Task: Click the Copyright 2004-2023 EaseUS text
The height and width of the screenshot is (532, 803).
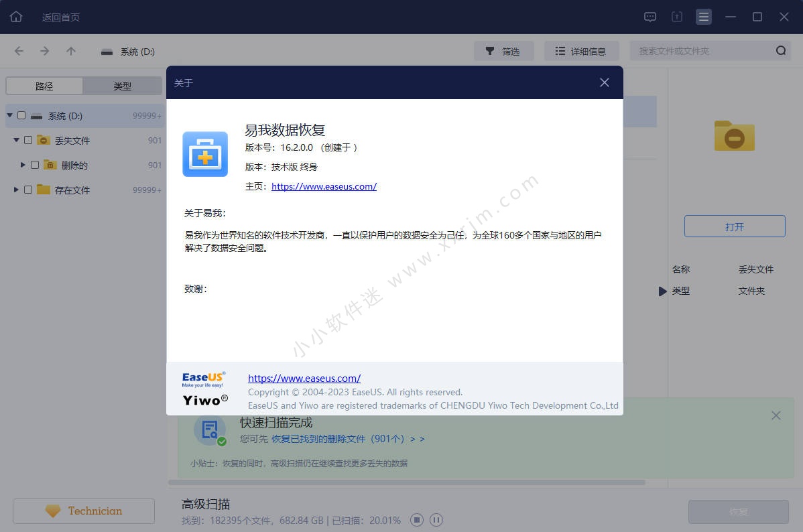Action: tap(355, 392)
